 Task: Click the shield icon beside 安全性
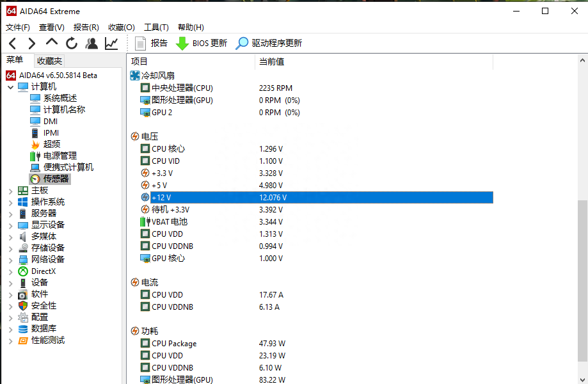coord(23,306)
